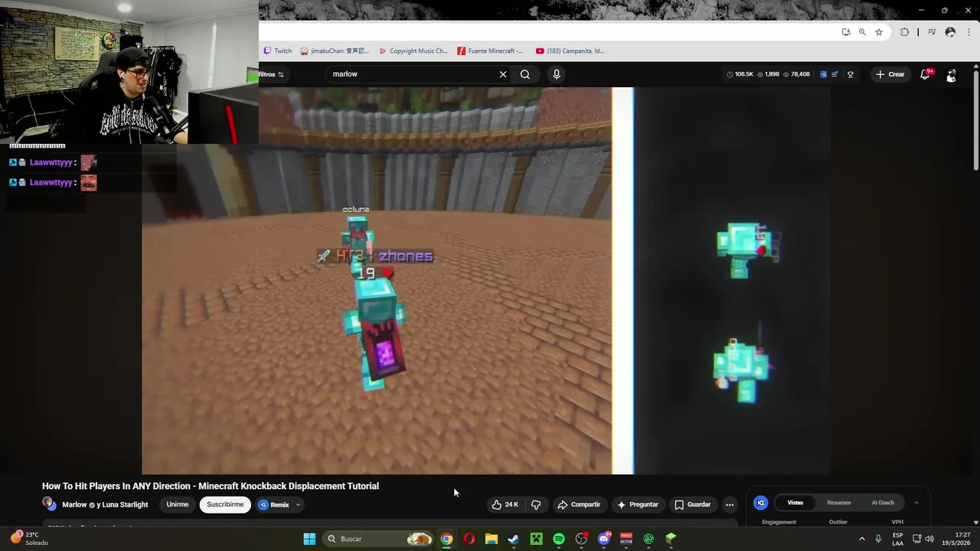Like the video with the 24K thumbs-up

(x=505, y=504)
